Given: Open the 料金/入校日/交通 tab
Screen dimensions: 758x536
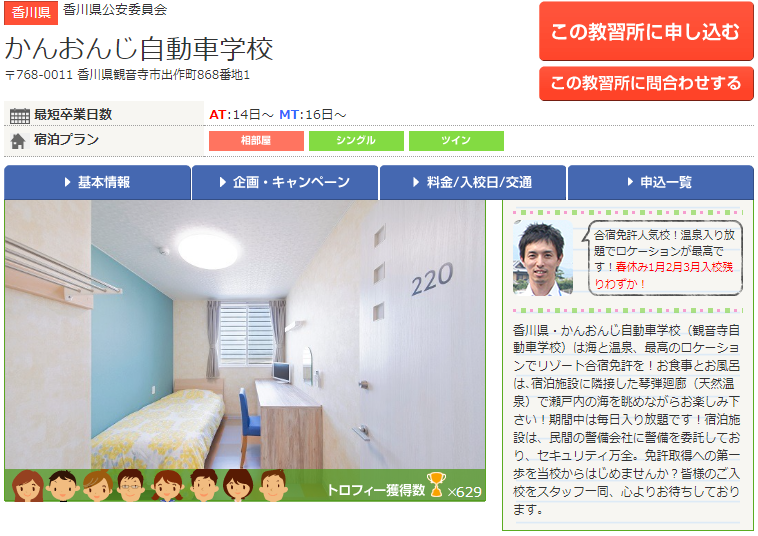Looking at the screenshot, I should (x=473, y=182).
